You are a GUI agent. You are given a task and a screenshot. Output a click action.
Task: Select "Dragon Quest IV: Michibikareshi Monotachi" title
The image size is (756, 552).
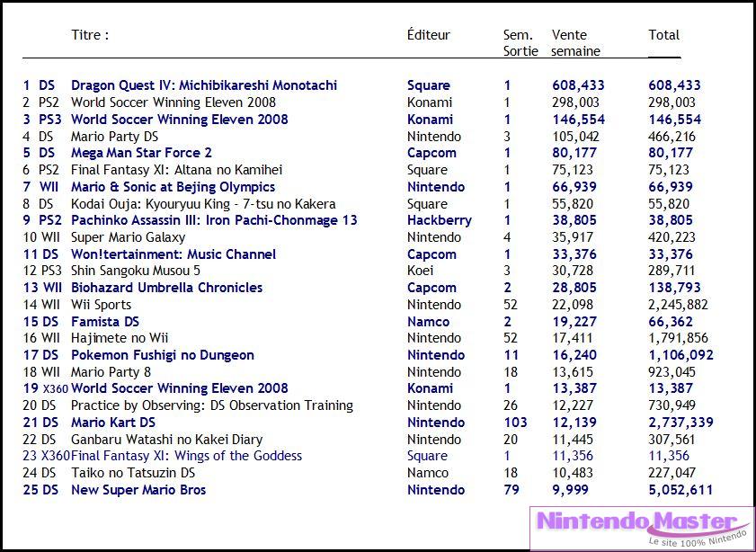[204, 85]
